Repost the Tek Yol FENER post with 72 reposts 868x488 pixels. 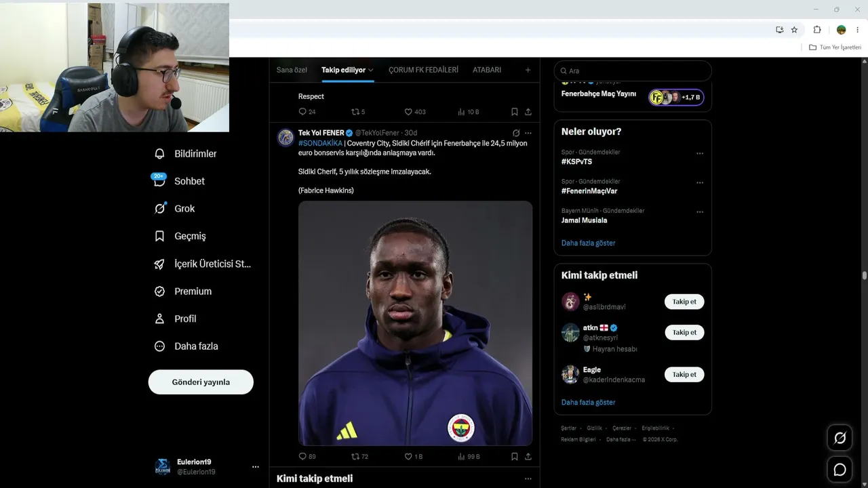(355, 457)
